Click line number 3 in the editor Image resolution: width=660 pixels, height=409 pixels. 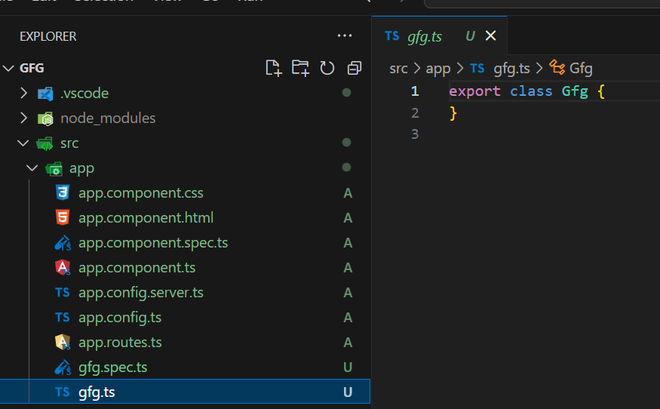coord(414,134)
